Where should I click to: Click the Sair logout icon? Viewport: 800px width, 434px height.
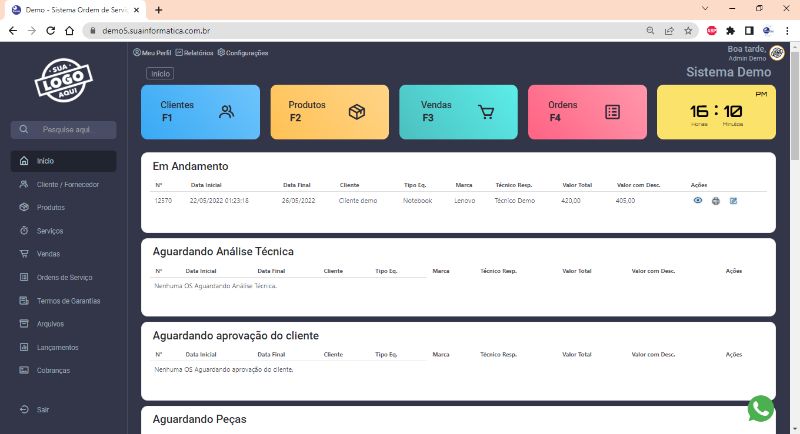point(25,409)
